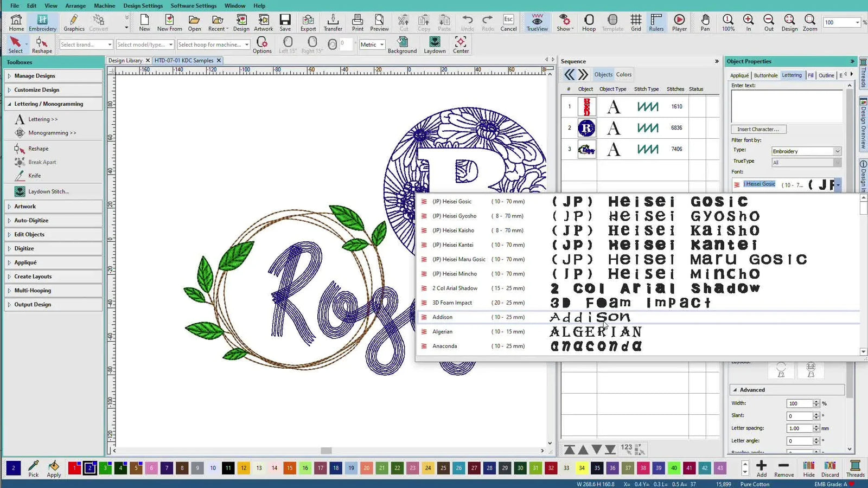Screen dimensions: 868x488
Task: Select red color swatch 1
Action: [x=75, y=468]
